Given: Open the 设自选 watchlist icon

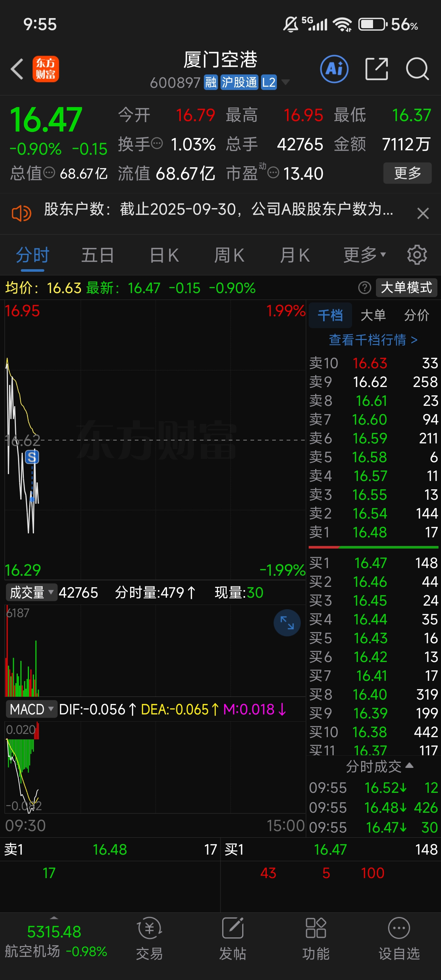Looking at the screenshot, I should tap(399, 938).
